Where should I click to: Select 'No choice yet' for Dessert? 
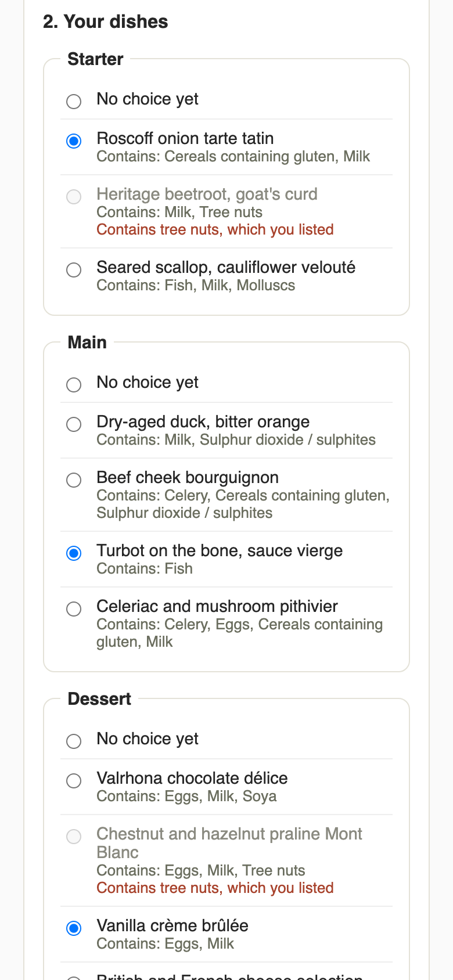point(74,741)
